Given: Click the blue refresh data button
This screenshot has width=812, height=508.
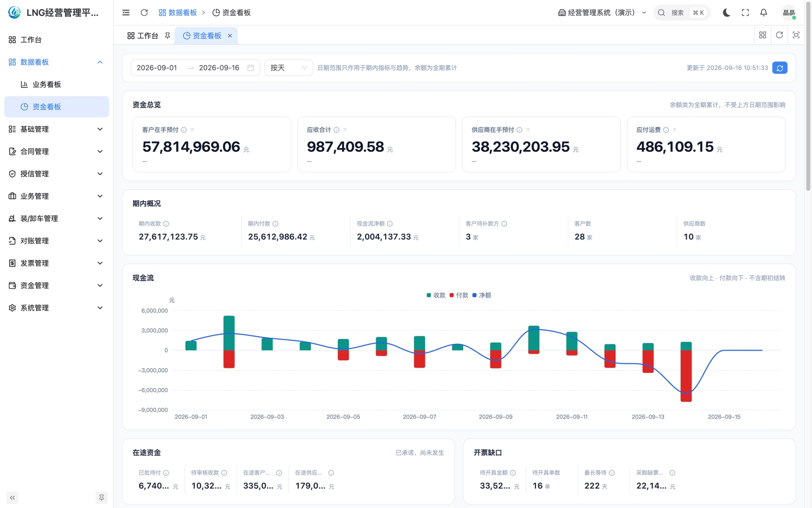Looking at the screenshot, I should click(x=780, y=68).
